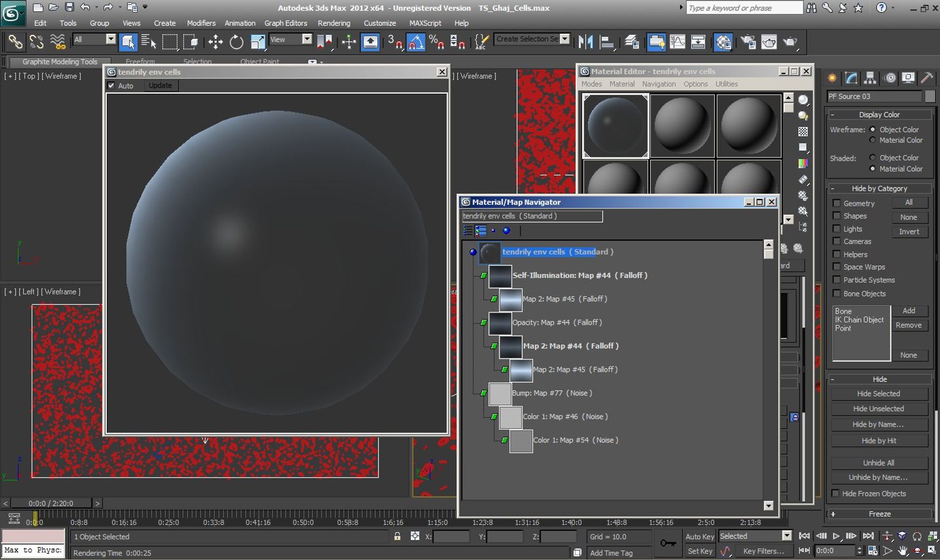
Task: Expand the Freeze rollout
Action: click(879, 514)
